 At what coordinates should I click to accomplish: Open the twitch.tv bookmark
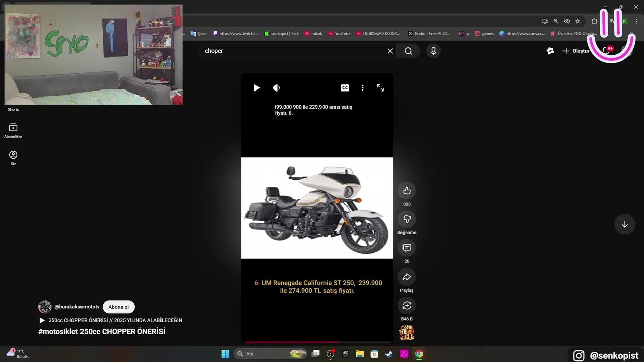[235, 33]
